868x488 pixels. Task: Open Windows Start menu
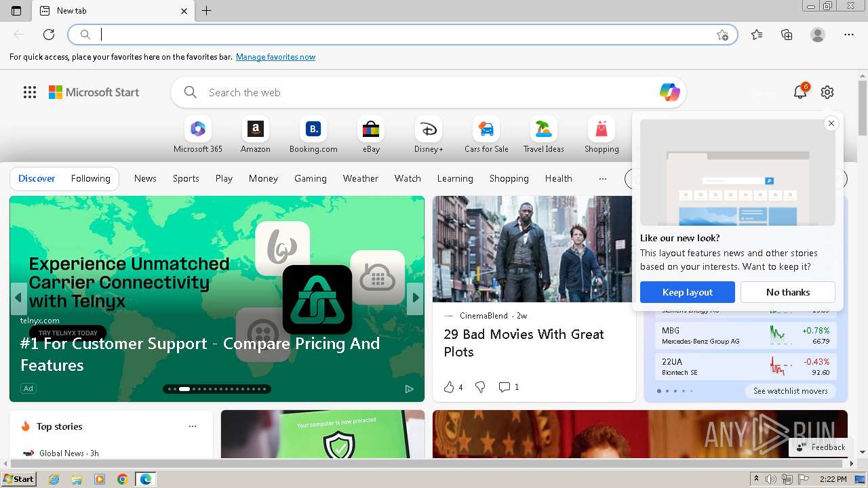[x=19, y=479]
